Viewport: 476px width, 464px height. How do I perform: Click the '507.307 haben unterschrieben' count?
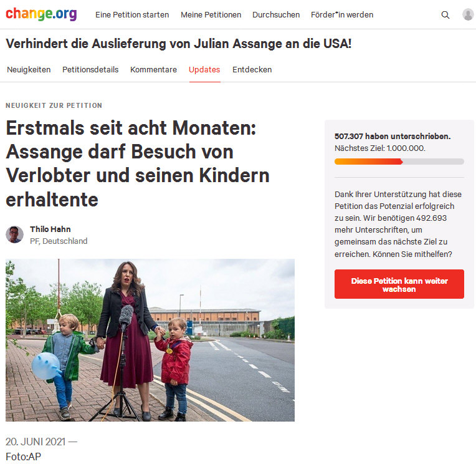pyautogui.click(x=393, y=136)
